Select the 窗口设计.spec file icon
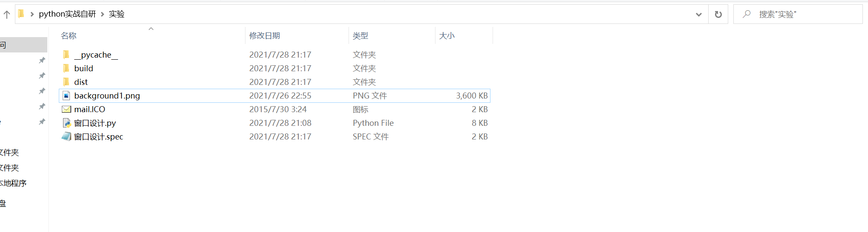This screenshot has height=232, width=868. pyautogui.click(x=66, y=136)
